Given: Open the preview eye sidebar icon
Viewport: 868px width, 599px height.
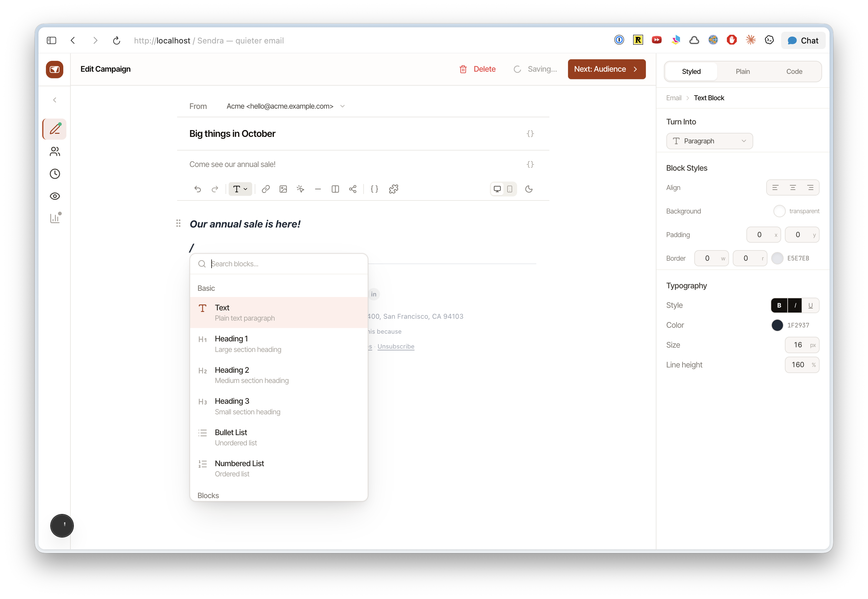Looking at the screenshot, I should click(55, 196).
